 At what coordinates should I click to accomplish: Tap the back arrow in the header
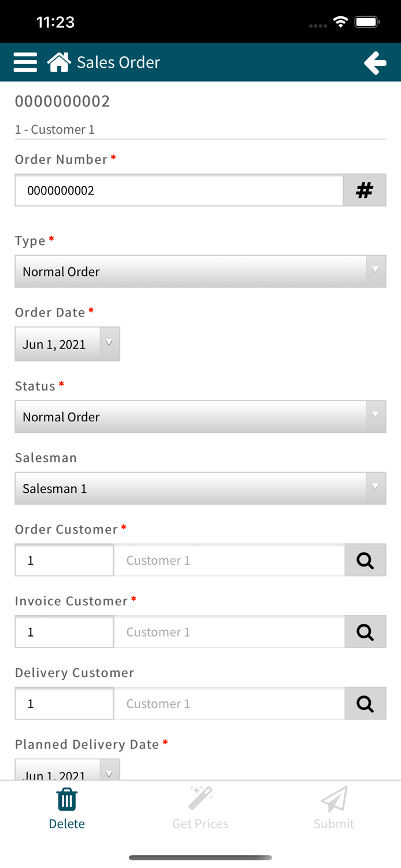[x=375, y=62]
